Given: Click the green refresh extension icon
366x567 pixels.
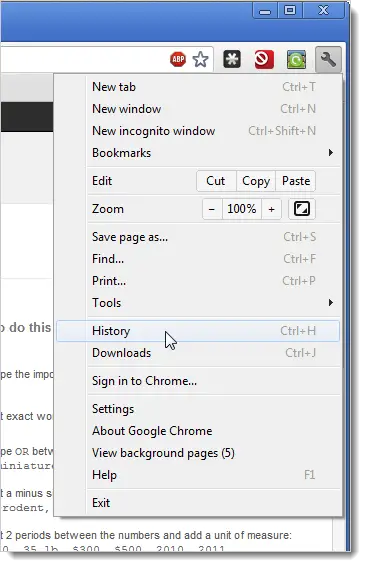Looking at the screenshot, I should tap(296, 59).
